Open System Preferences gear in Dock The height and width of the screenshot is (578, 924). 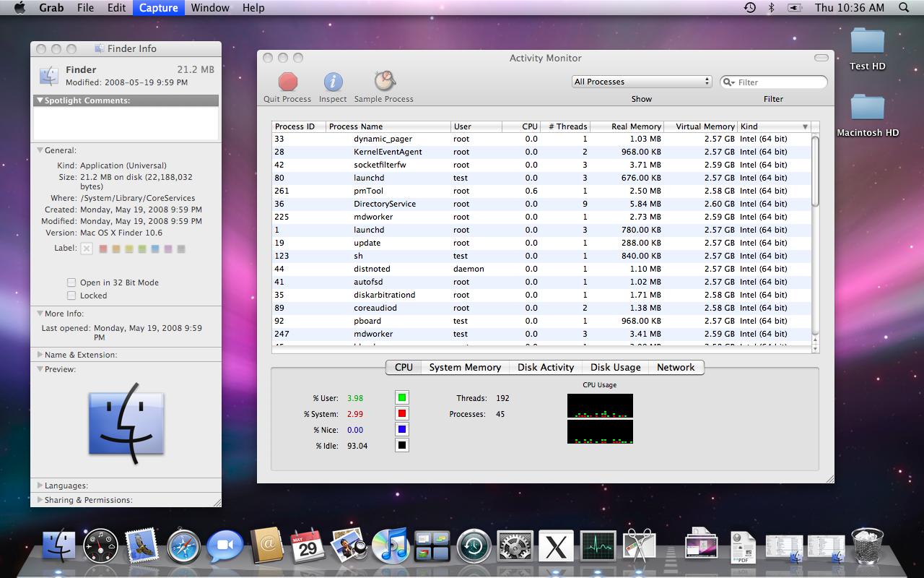click(x=515, y=547)
